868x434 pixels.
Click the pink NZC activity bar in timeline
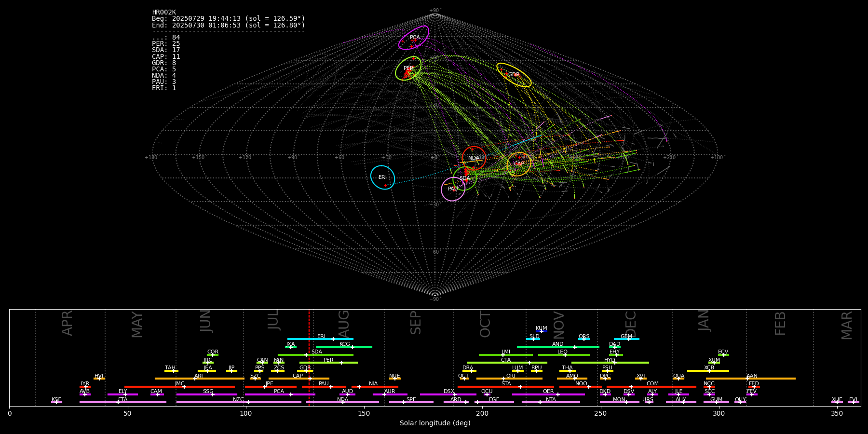[x=239, y=402]
